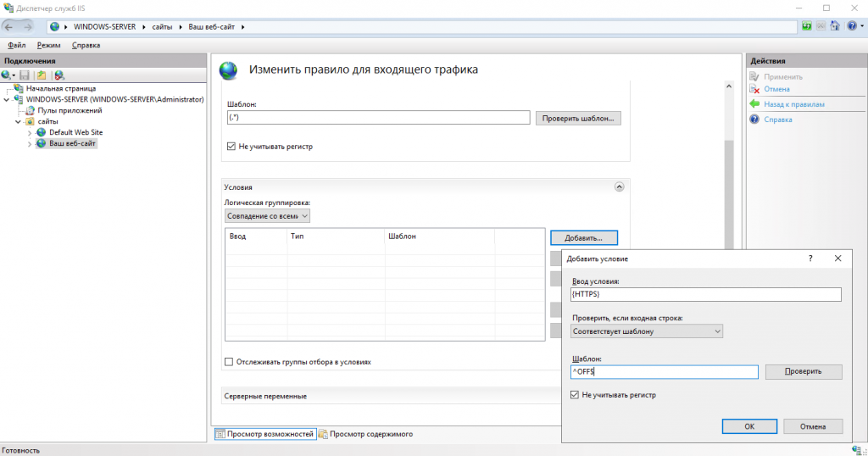Click the Тип column header

point(336,236)
